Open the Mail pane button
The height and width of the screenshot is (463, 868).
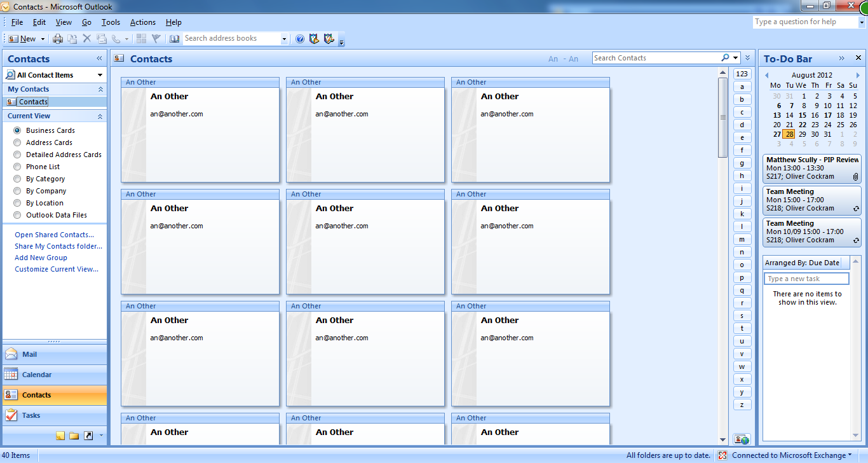point(55,354)
